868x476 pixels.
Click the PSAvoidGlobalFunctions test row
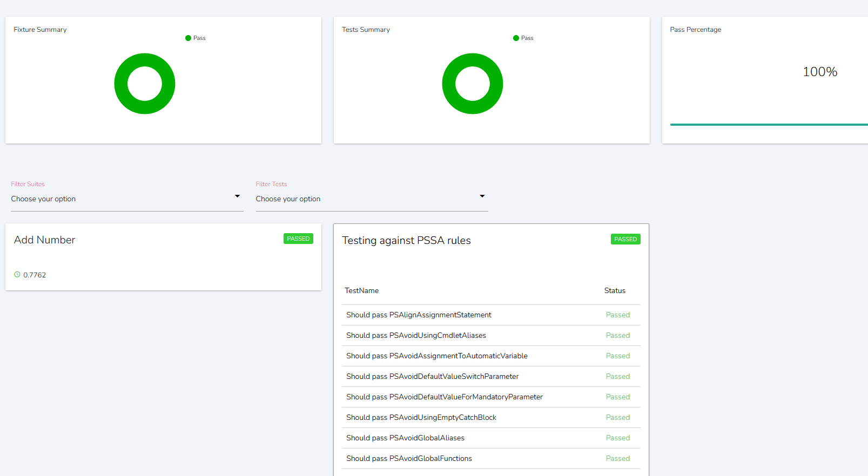tap(409, 459)
